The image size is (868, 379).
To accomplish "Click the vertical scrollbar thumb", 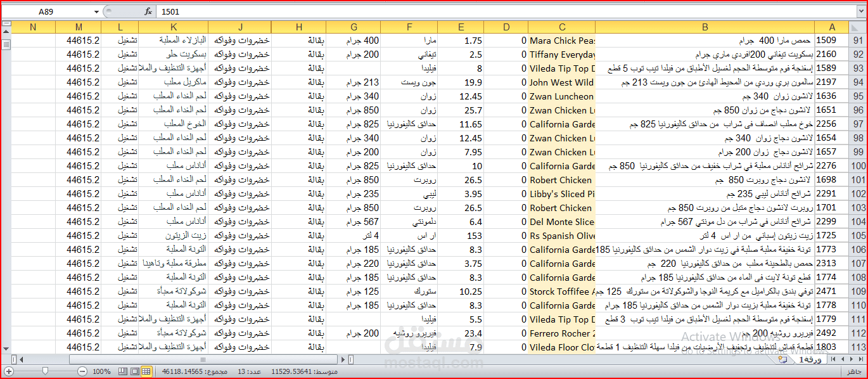I will 6,44.
